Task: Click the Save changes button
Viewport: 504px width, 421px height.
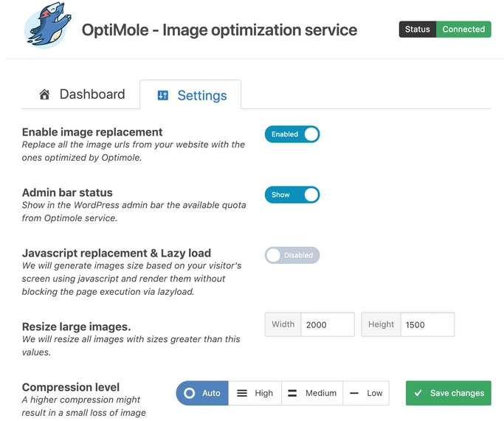Action: click(449, 393)
